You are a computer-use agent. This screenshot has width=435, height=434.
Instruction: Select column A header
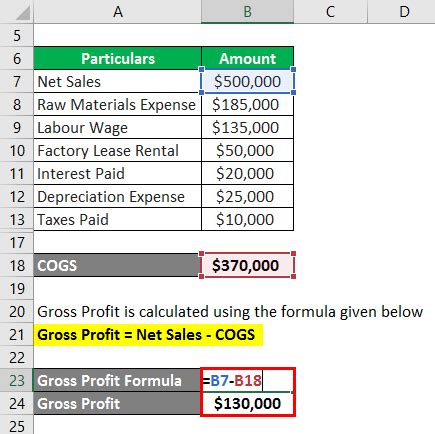(117, 12)
